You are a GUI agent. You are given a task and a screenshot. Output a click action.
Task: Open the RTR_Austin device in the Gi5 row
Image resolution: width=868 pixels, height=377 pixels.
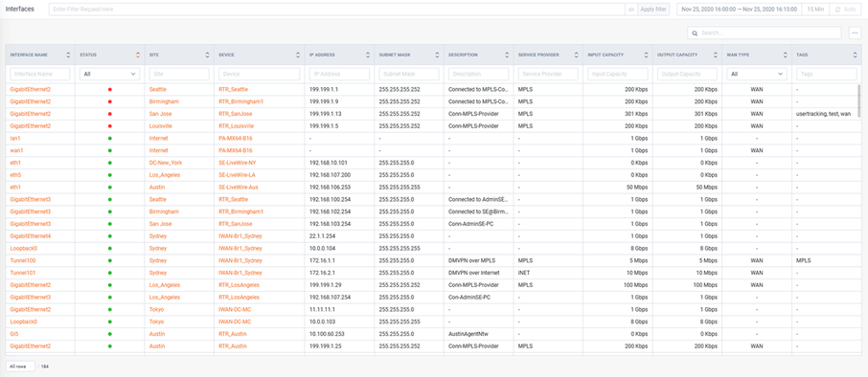click(233, 334)
